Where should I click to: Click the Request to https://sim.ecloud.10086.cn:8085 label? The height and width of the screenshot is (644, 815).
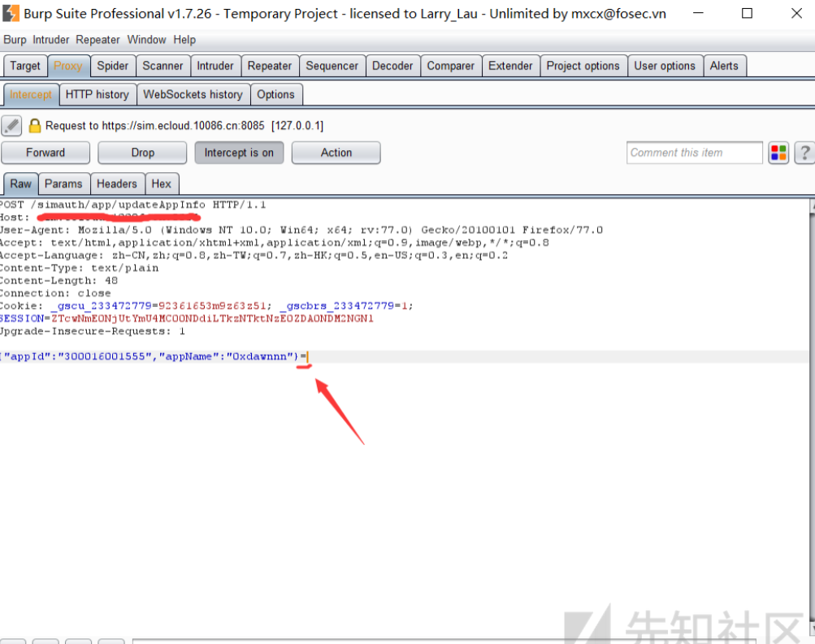pos(184,126)
